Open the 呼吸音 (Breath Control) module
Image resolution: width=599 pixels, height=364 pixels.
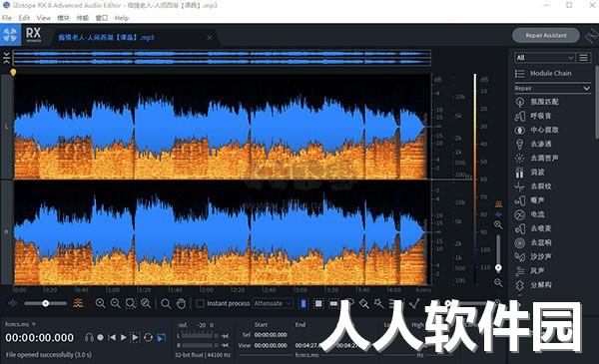point(533,116)
